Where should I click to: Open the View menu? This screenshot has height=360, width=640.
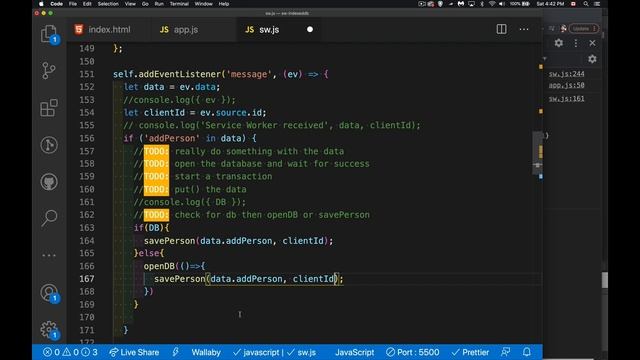pos(130,4)
